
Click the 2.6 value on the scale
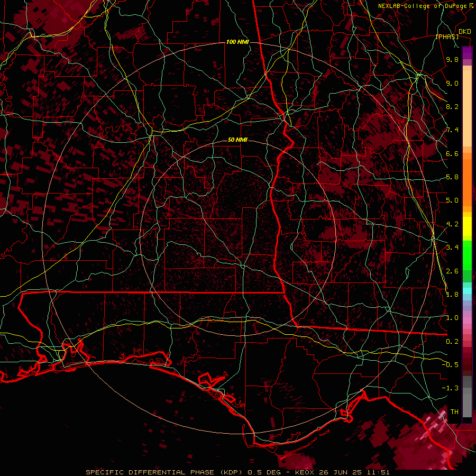[x=452, y=271]
